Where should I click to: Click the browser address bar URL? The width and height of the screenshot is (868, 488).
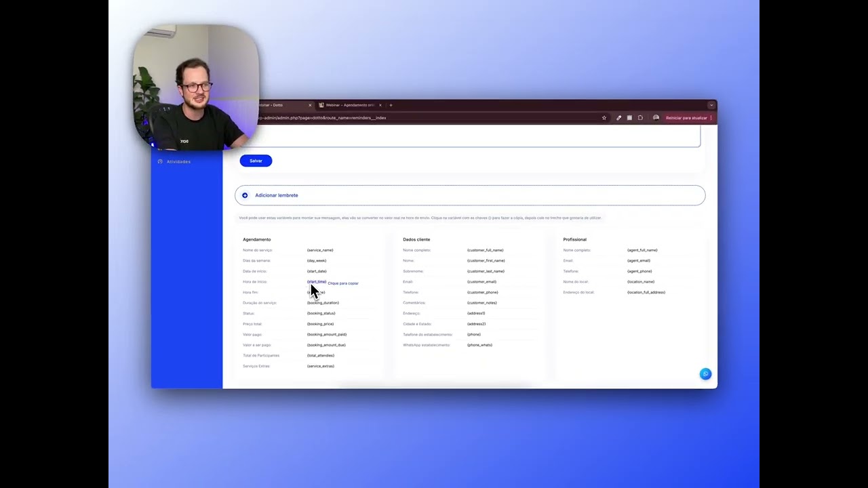click(x=322, y=118)
